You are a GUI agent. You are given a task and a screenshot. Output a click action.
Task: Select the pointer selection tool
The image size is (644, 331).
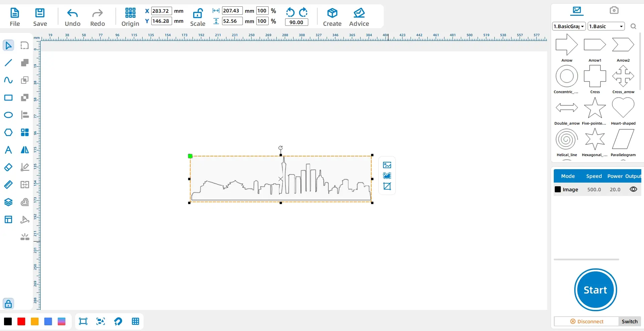(8, 45)
